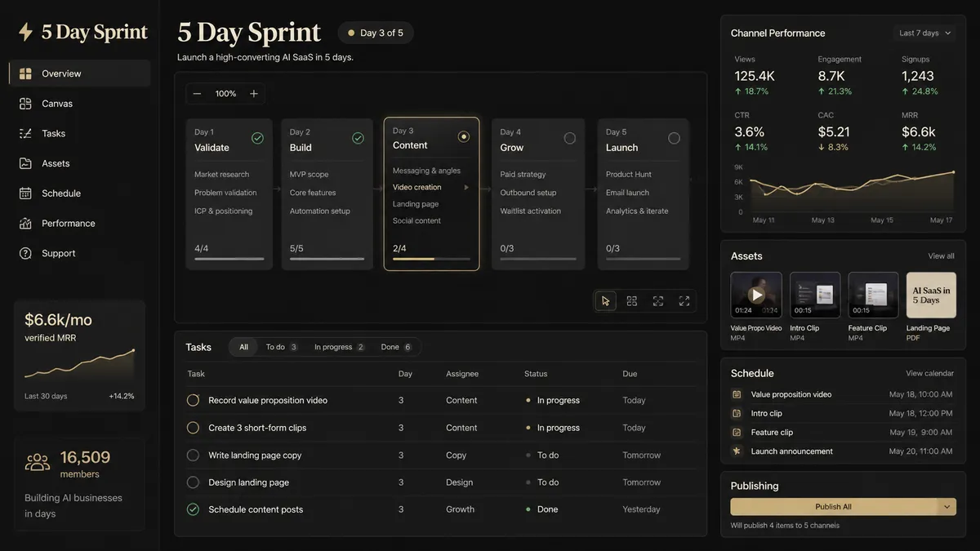
Task: Open the Overview sidebar item
Action: click(80, 73)
